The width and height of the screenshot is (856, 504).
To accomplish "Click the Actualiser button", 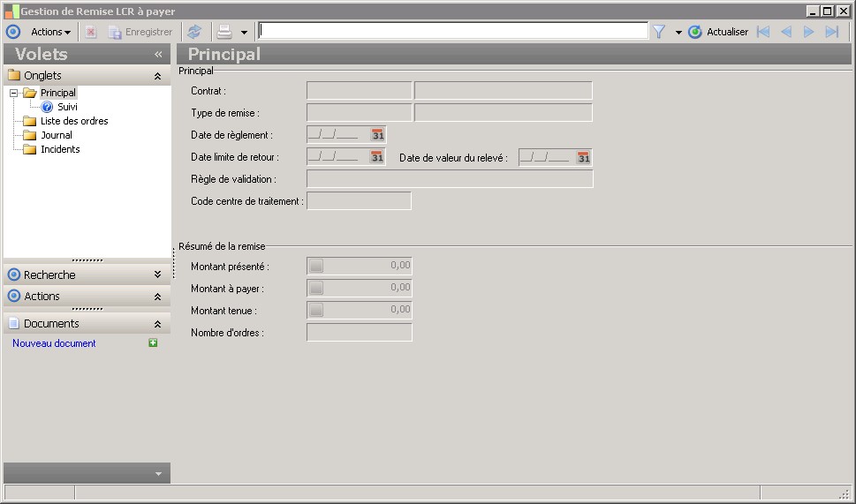I will pyautogui.click(x=718, y=32).
